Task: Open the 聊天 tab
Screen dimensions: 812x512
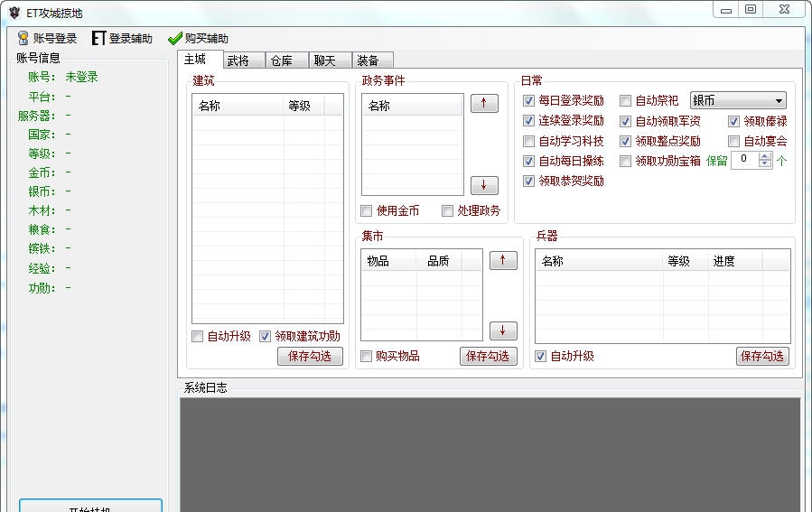Action: (x=331, y=61)
